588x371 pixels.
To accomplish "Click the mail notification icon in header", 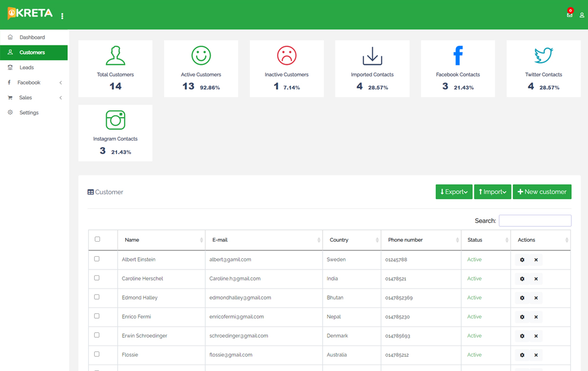I will click(x=569, y=15).
